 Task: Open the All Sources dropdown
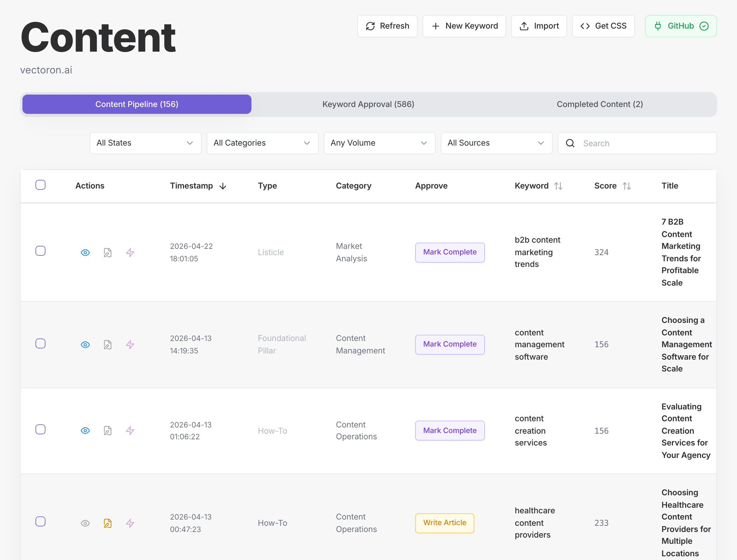(496, 143)
